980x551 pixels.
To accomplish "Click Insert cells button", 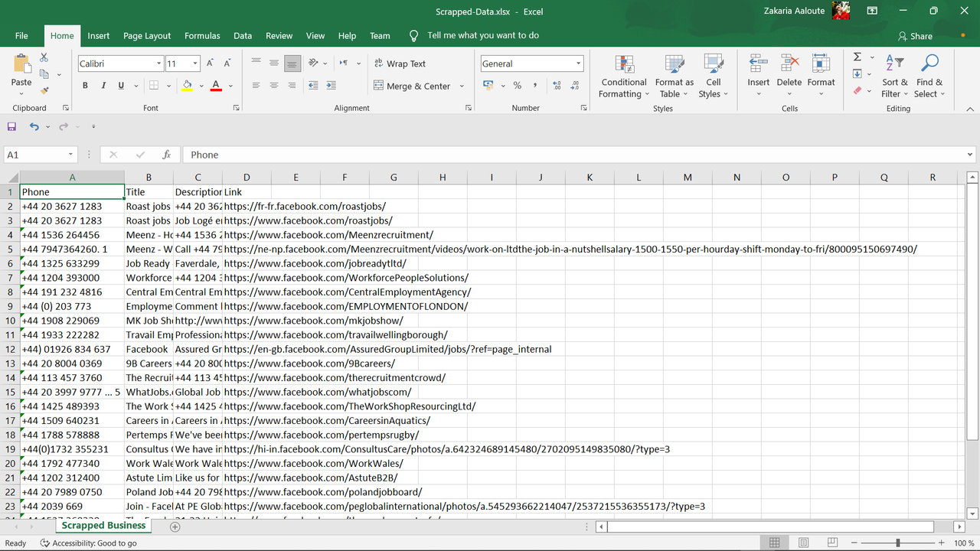I will point(759,77).
